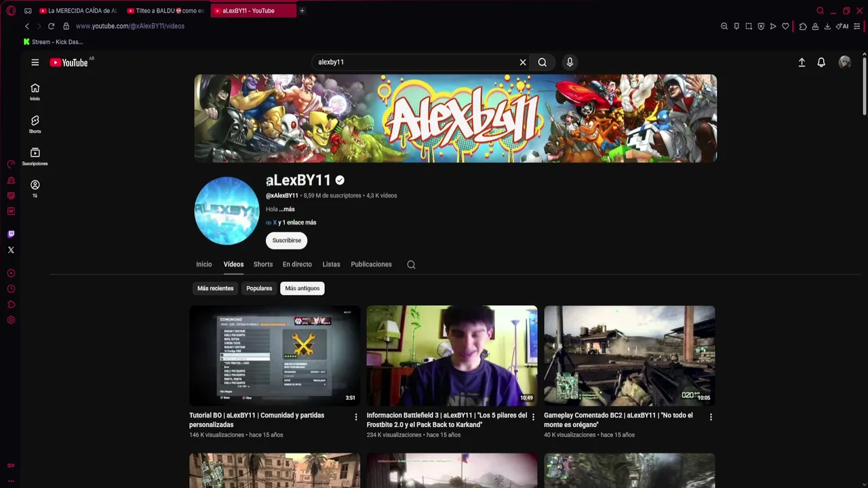Open the Easy Setup sliders icon
The width and height of the screenshot is (868, 488).
[857, 26]
